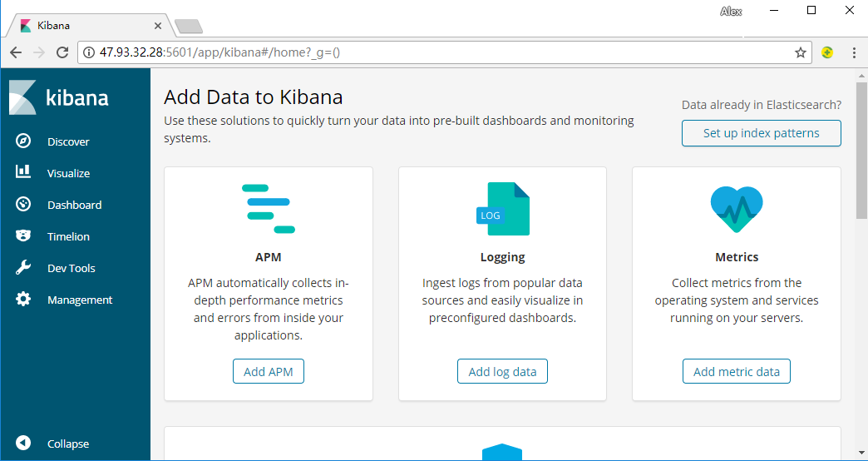Go back to the previous page

(x=16, y=52)
